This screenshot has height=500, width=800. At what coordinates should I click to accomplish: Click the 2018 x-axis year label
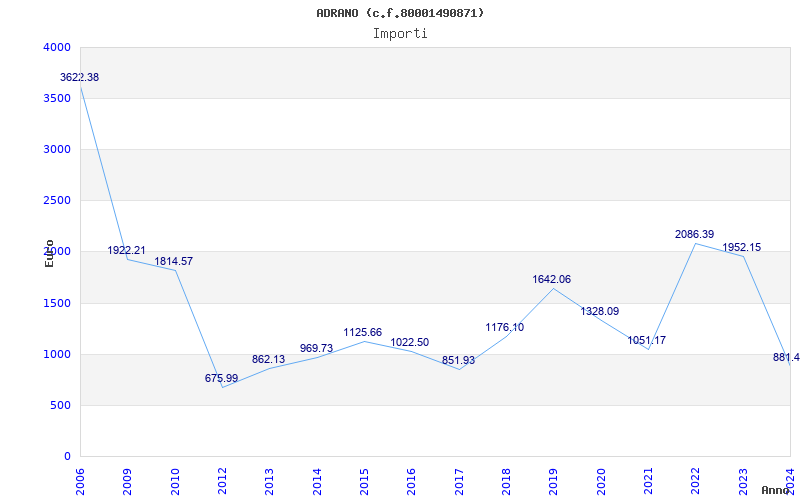coord(506,482)
